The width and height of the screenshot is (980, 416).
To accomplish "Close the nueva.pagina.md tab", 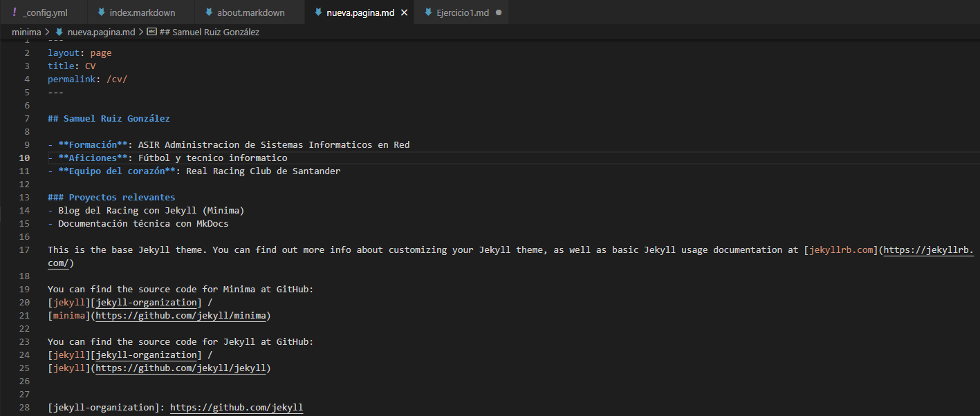I will point(404,12).
